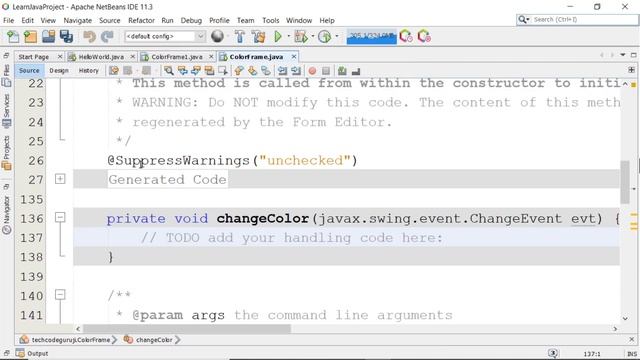Toggle Highlight Search icon
Viewport: 640px width, 360px height.
point(209,71)
